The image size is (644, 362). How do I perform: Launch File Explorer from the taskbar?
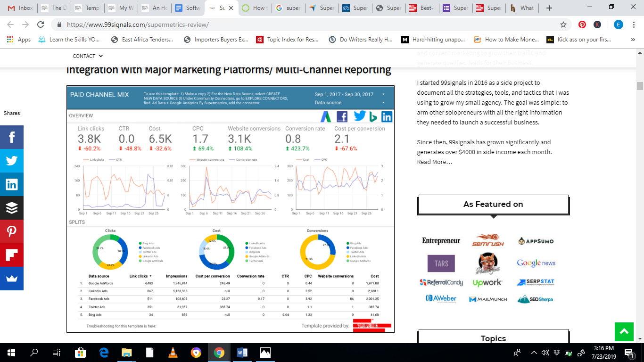127,352
